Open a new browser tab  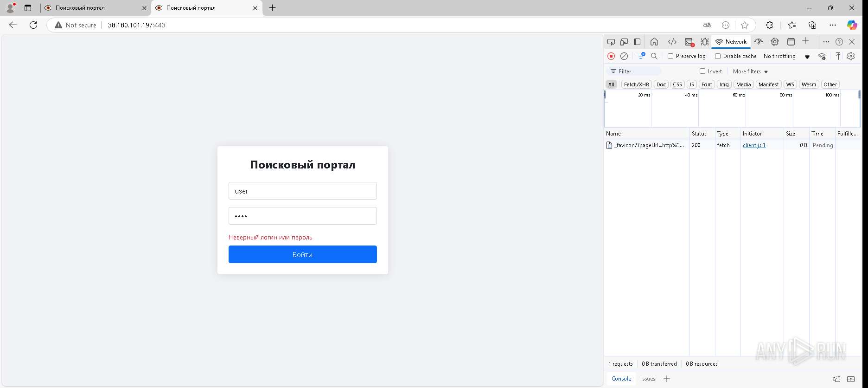click(272, 8)
